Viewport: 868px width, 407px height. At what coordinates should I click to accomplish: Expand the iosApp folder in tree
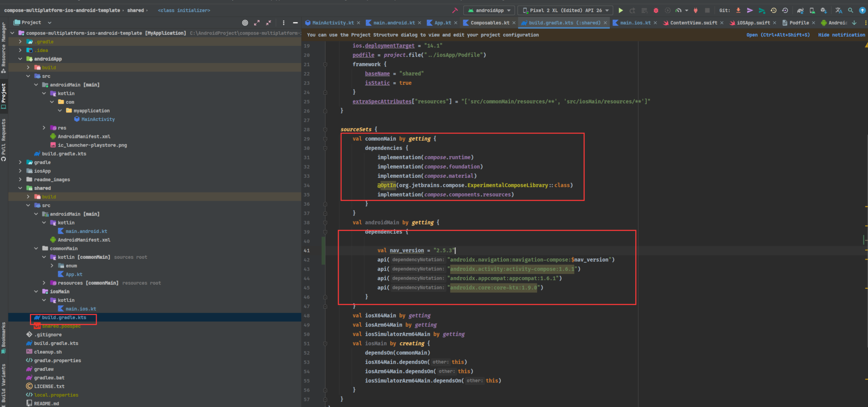(20, 171)
